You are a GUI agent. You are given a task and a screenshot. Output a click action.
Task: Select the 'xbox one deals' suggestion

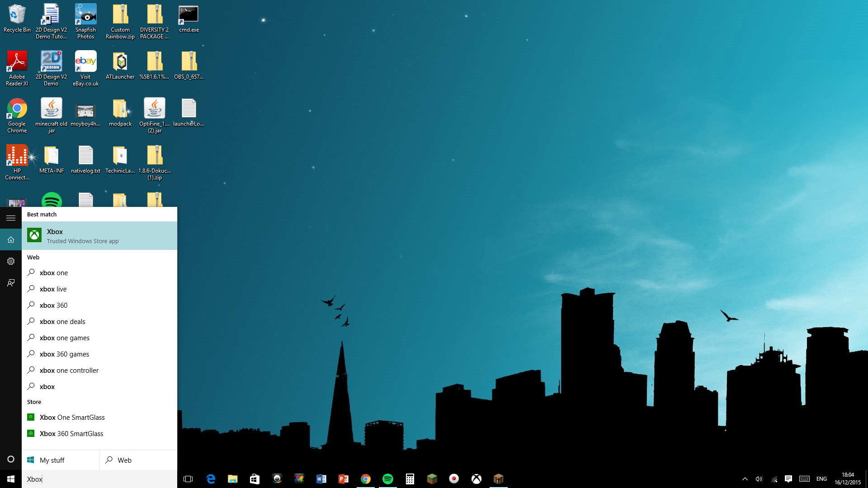[x=99, y=321]
